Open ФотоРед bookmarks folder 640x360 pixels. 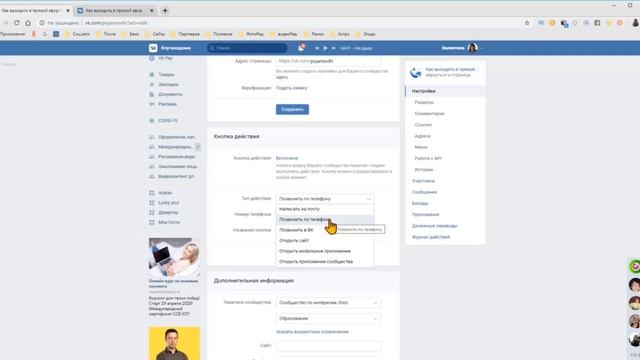coord(251,34)
